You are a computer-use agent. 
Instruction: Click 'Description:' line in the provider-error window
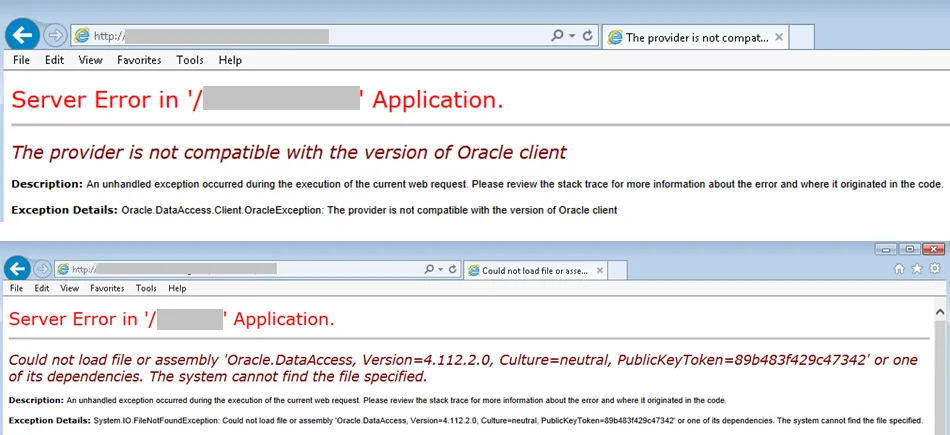point(477,184)
